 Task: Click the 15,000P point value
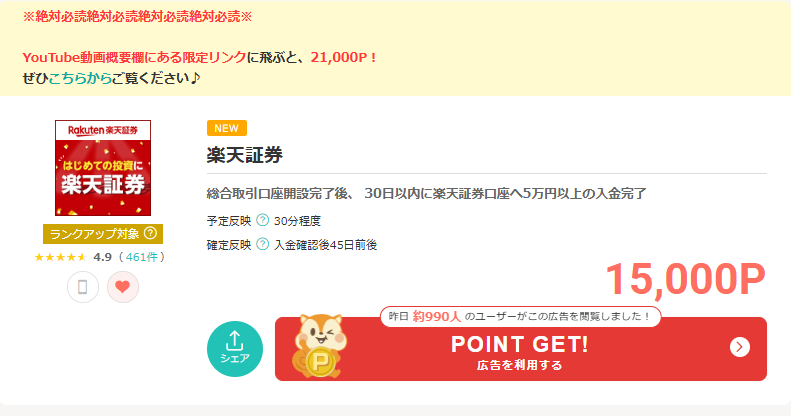click(685, 279)
